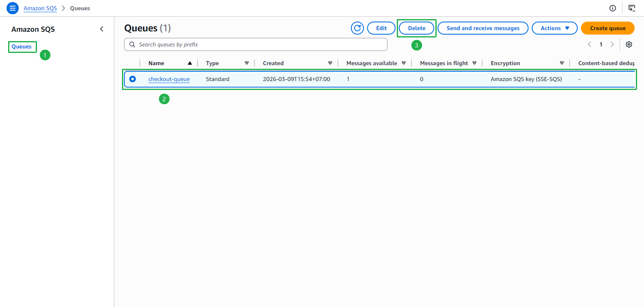Sort by Messages in flight arrow
The image size is (644, 307).
[474, 63]
